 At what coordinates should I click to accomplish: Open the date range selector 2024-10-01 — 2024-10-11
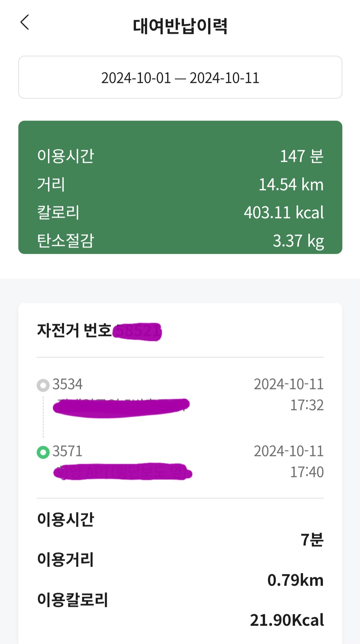coord(180,78)
